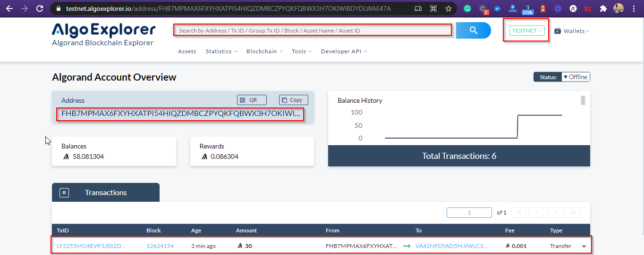Viewport: 644px width, 255px height.
Task: Click the Balances value 58.081304
Action: pos(88,156)
